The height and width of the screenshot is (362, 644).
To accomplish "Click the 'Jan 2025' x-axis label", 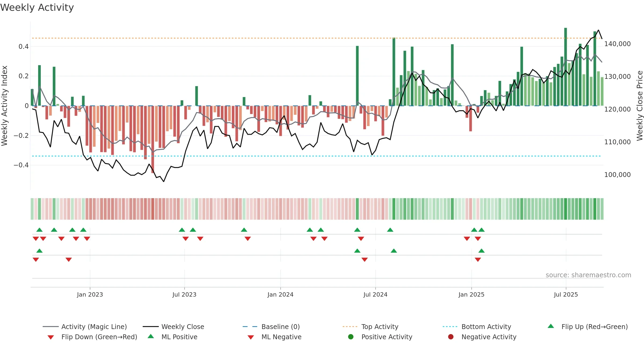I will (471, 295).
